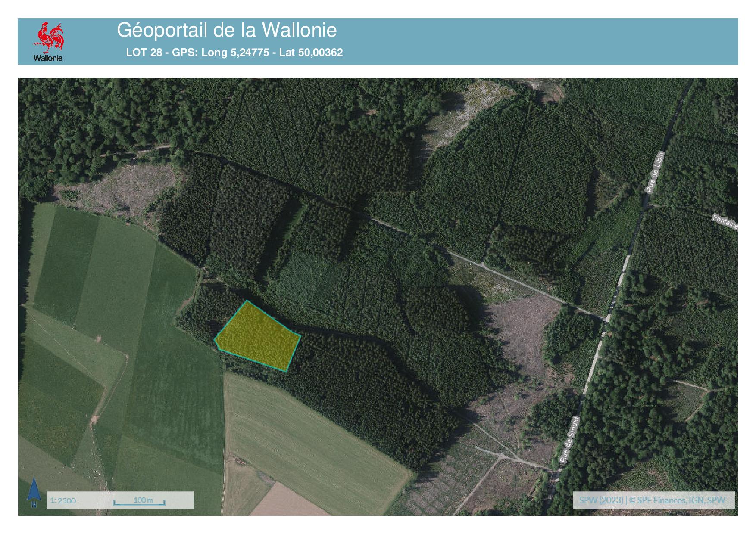Click the Rue de Libin and Fontaine junction
756x534 pixels.
click(645, 207)
